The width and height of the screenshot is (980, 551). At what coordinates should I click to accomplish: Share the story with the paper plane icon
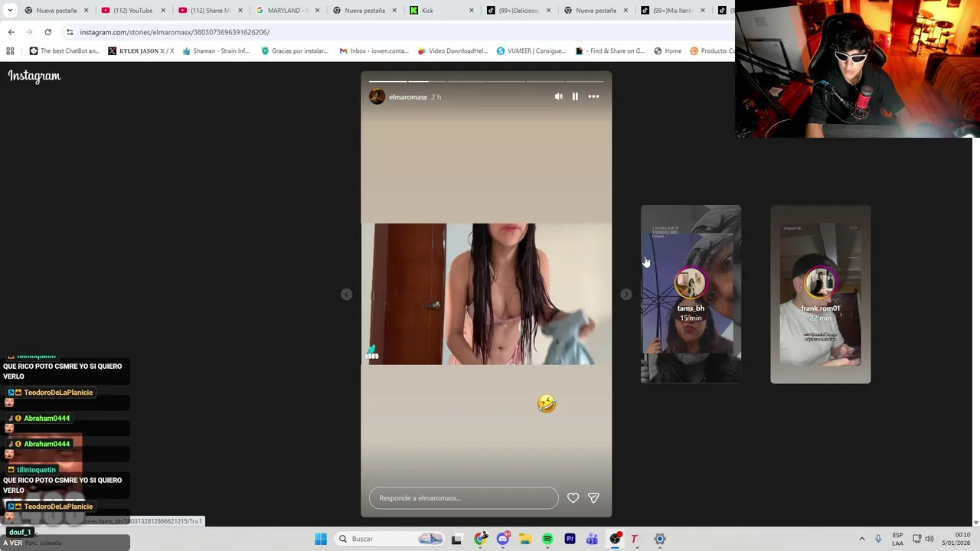pos(593,498)
